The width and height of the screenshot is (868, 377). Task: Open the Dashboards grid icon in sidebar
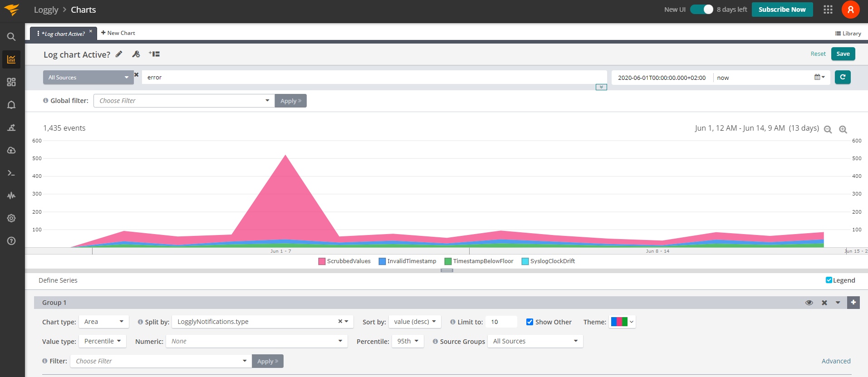pyautogui.click(x=11, y=82)
